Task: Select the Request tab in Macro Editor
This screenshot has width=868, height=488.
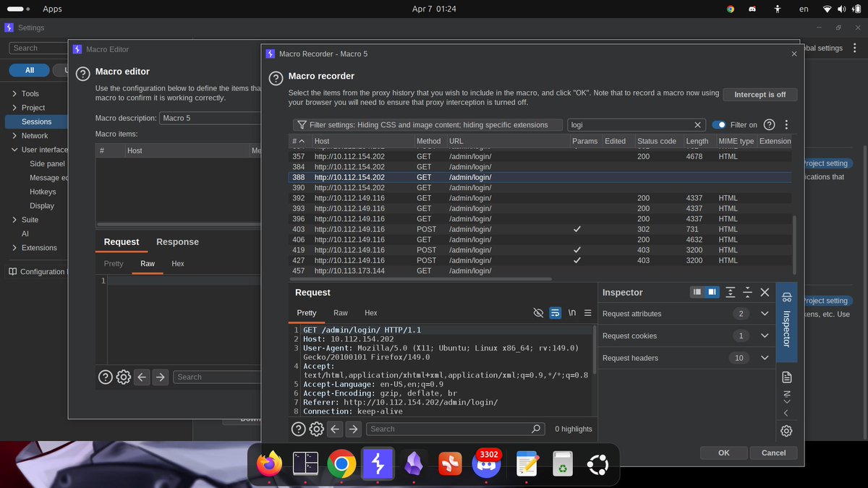Action: 122,242
